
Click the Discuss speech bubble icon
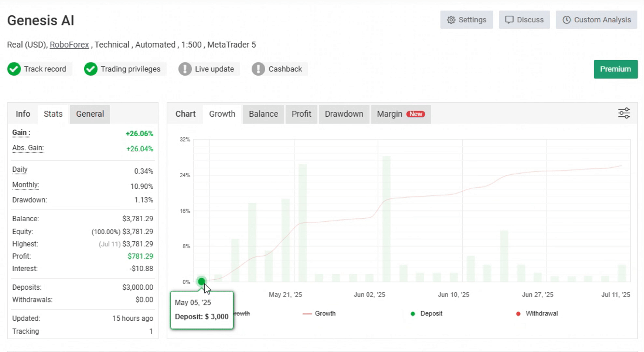click(509, 20)
